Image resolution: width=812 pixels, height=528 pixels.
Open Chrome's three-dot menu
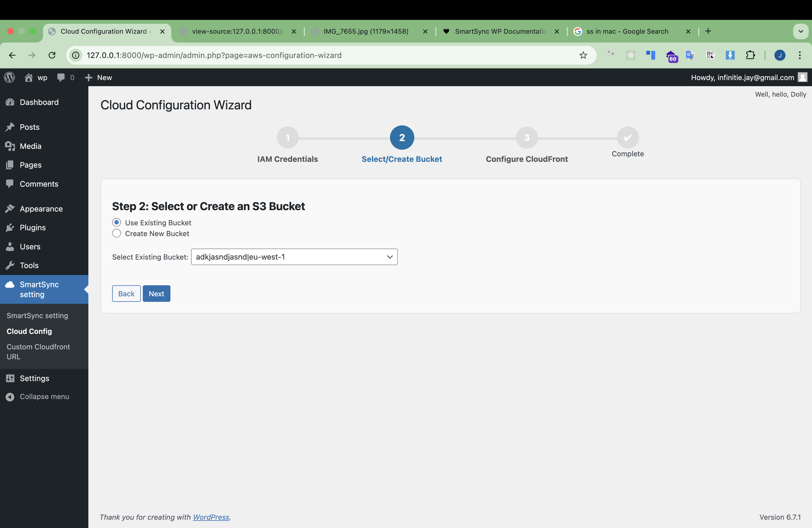coord(800,55)
